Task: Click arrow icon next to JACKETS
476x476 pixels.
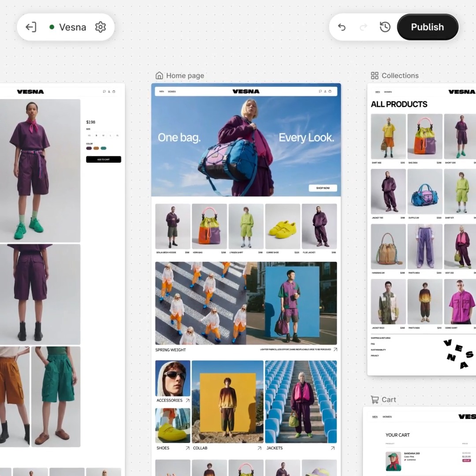Action: 333,448
